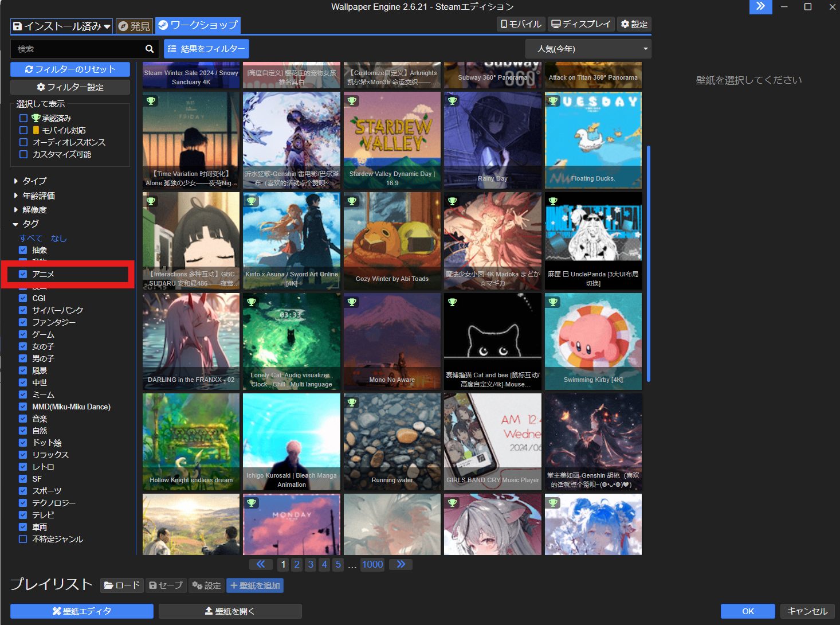The width and height of the screenshot is (840, 625).
Task: Open the 人気(今年) sort dropdown
Action: (588, 49)
